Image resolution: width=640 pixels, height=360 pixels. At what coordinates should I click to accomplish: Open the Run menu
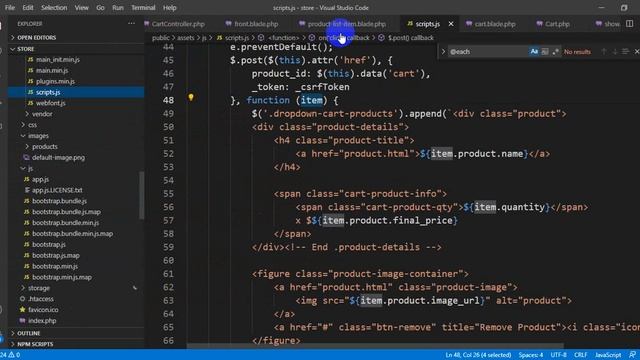(x=118, y=8)
